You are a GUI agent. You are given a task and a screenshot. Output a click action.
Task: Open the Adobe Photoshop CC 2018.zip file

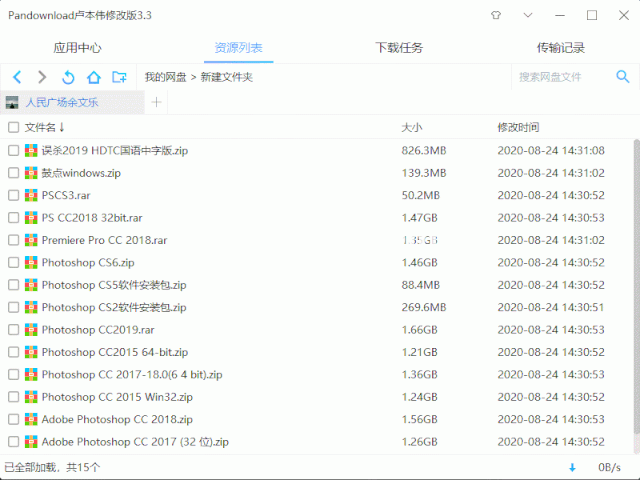[117, 419]
